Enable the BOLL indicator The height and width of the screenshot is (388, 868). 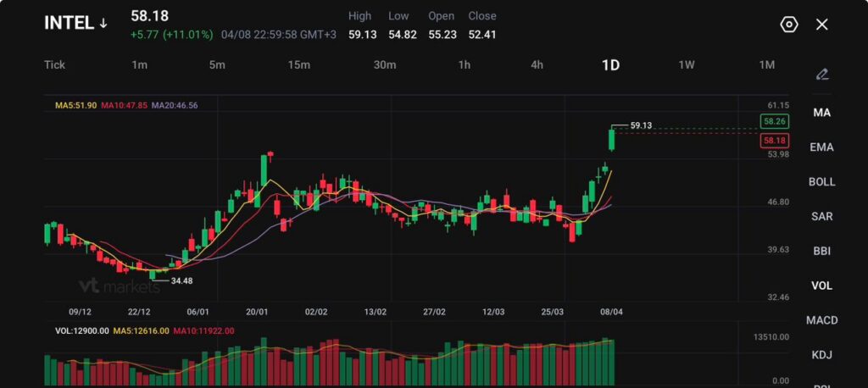[821, 182]
